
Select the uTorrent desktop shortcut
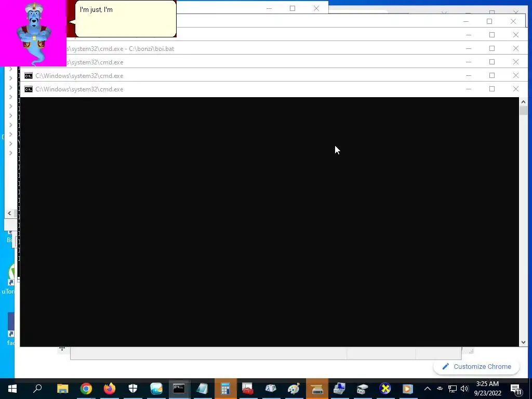coord(8,280)
